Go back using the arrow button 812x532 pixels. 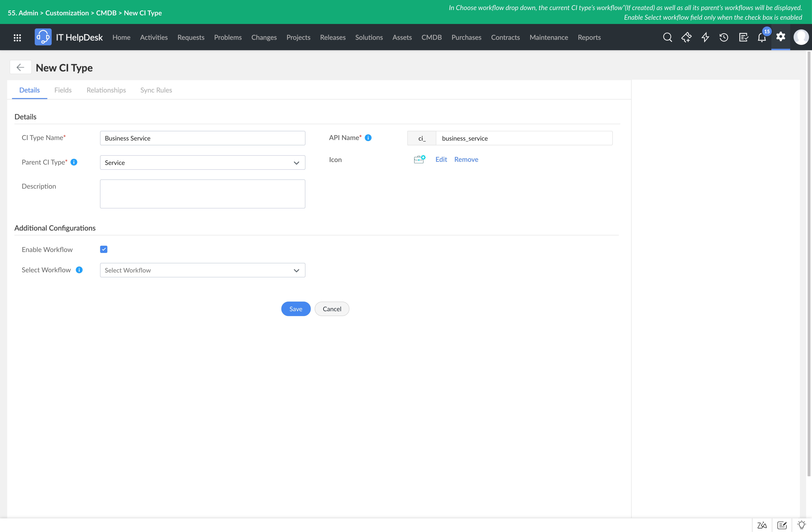[20, 67]
